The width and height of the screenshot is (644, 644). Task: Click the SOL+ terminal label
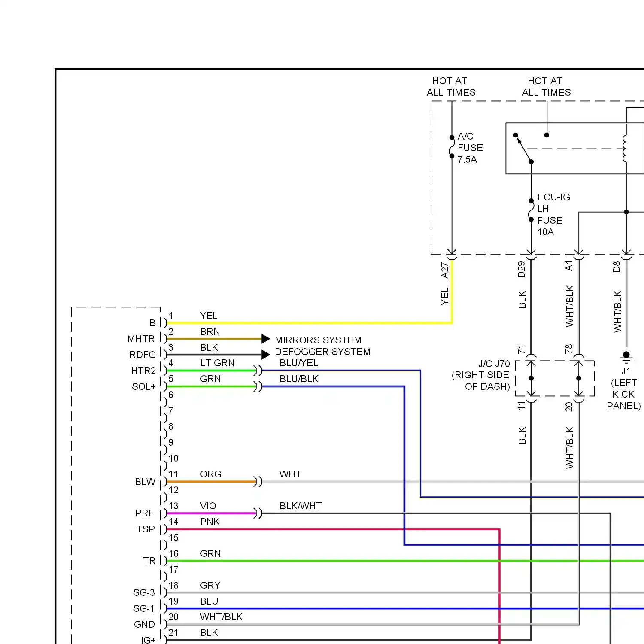click(x=144, y=386)
